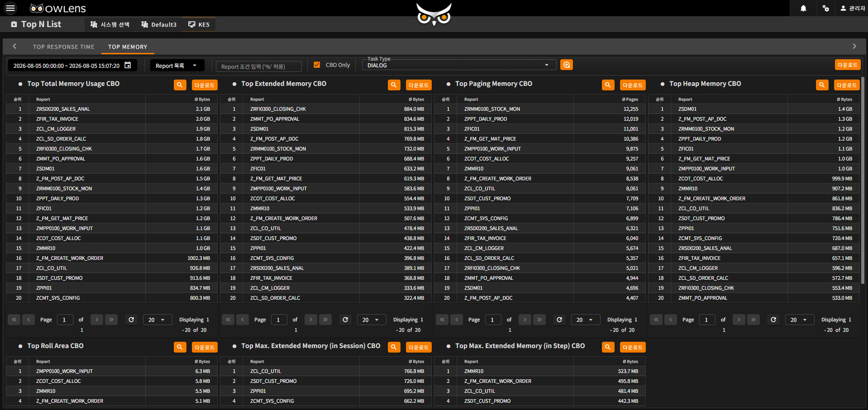This screenshot has height=410, width=868.
Task: Search in Top Max. Extended Memory (in Step) panel
Action: [608, 347]
